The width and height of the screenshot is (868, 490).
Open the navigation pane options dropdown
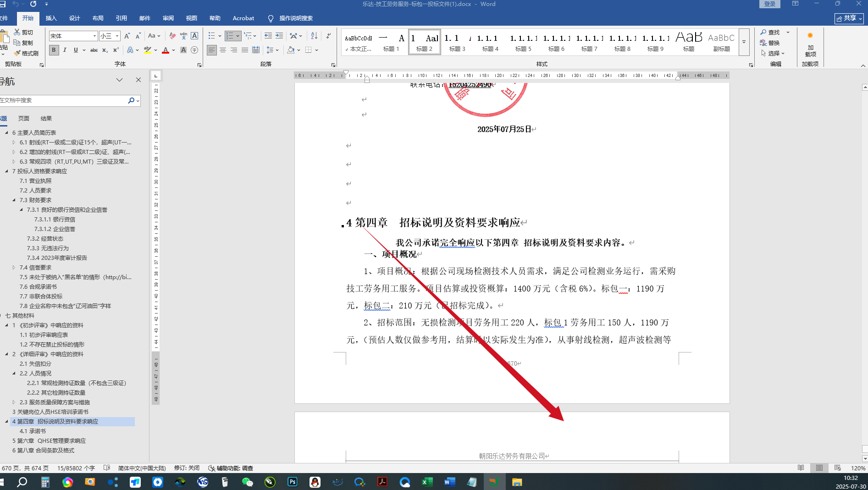(119, 80)
